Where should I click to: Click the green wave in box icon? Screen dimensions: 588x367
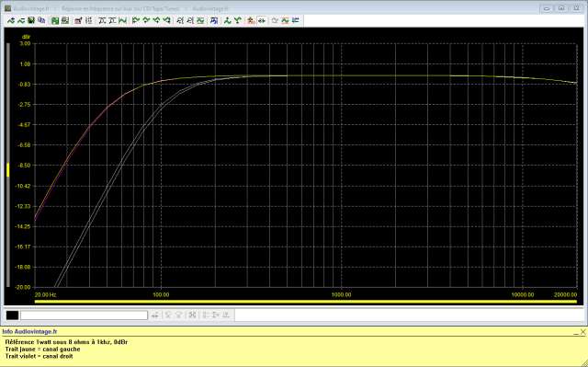click(200, 20)
